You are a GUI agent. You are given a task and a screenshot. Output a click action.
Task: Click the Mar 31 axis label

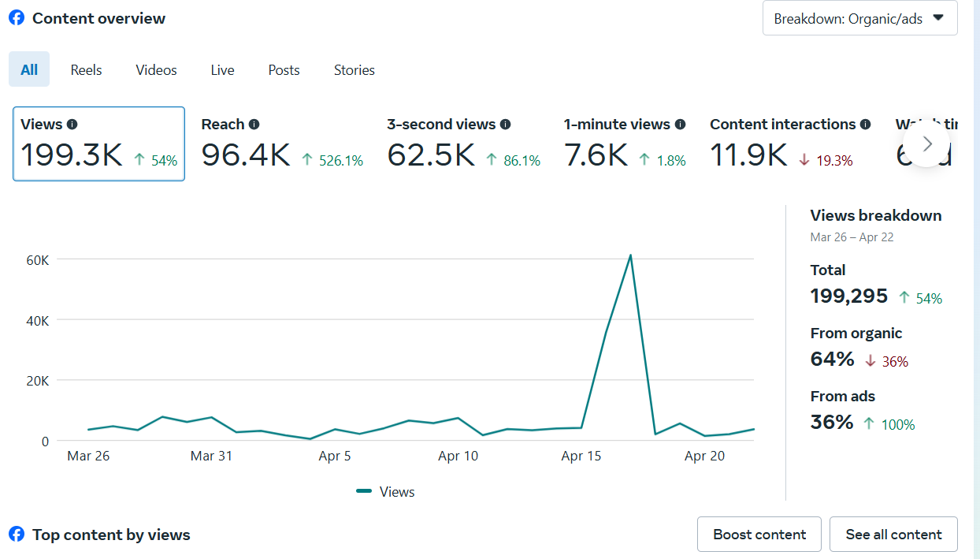(x=211, y=456)
